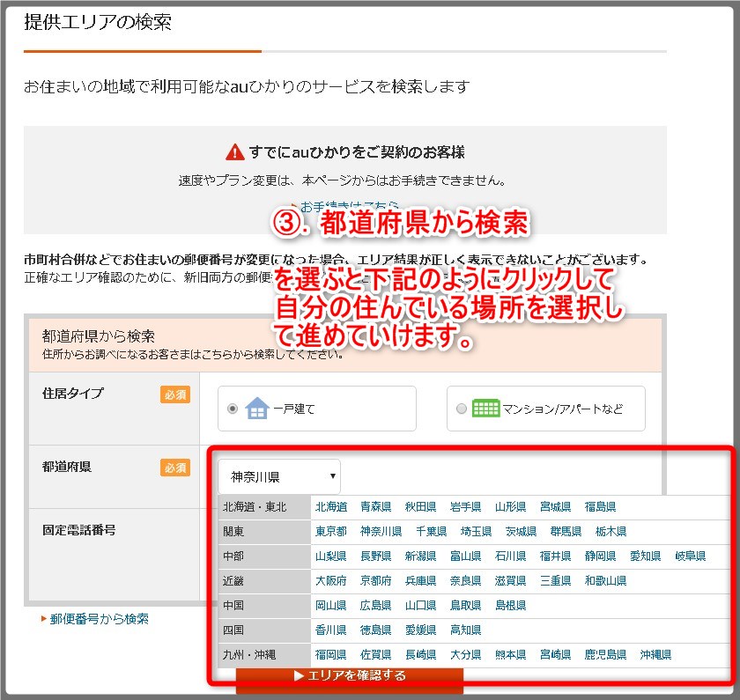The image size is (740, 700).
Task: Select 千葉県 in the 関東 row
Action: point(432,531)
